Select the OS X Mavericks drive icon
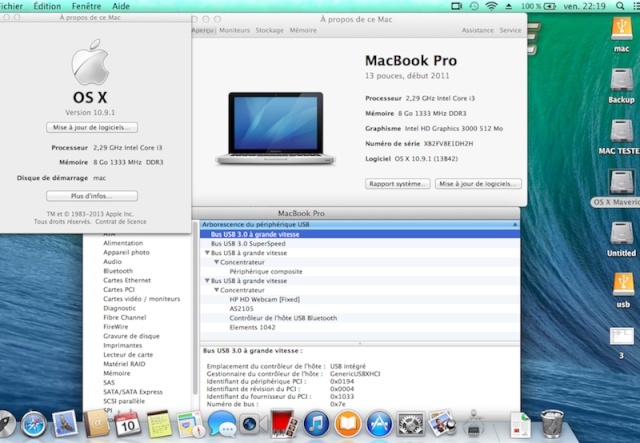Viewport: 640px width, 443px height. pyautogui.click(x=621, y=182)
